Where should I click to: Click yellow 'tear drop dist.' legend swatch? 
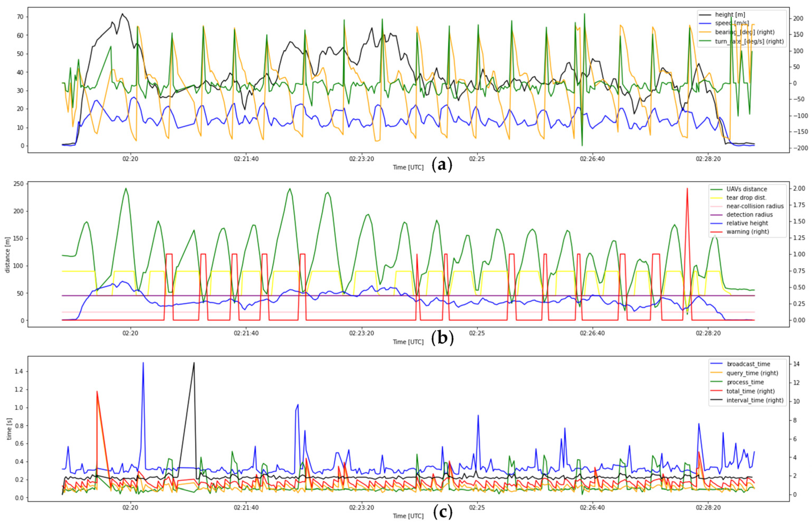click(x=716, y=198)
